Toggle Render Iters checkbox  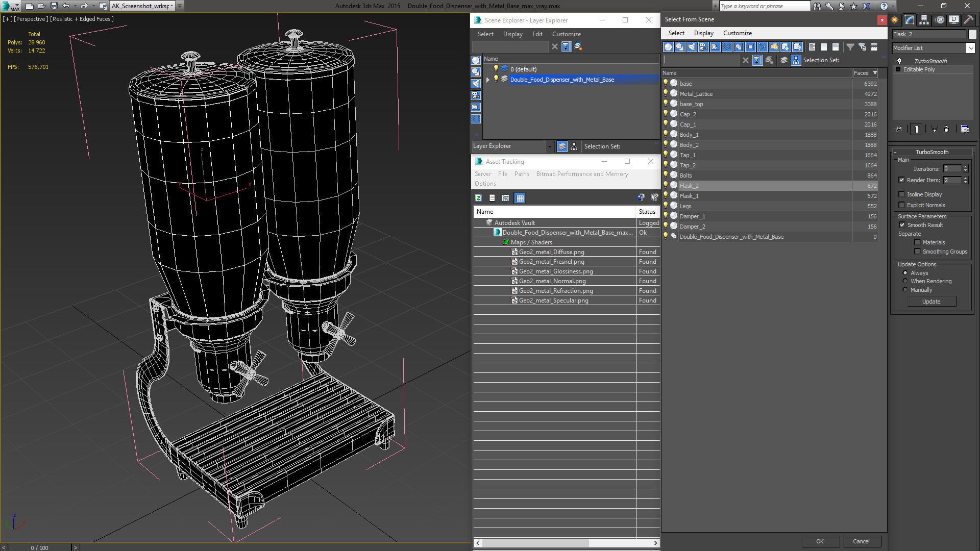tap(902, 180)
